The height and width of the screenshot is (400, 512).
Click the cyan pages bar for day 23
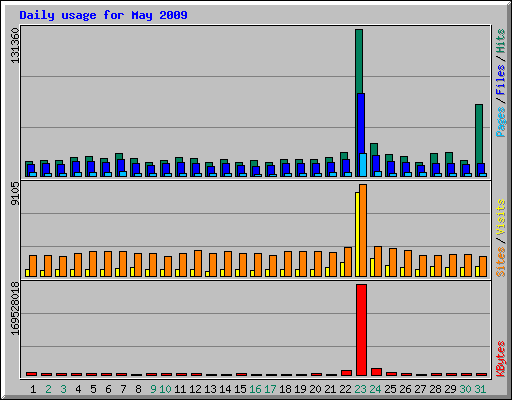[363, 165]
